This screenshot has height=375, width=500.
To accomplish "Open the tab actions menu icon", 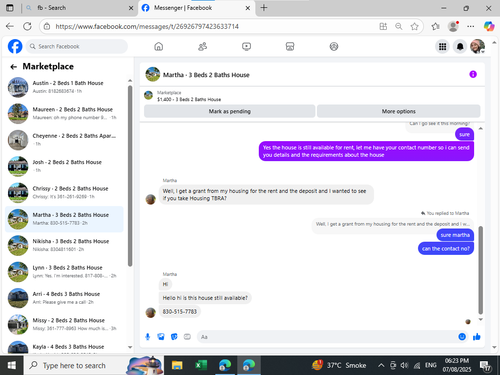I will point(10,8).
